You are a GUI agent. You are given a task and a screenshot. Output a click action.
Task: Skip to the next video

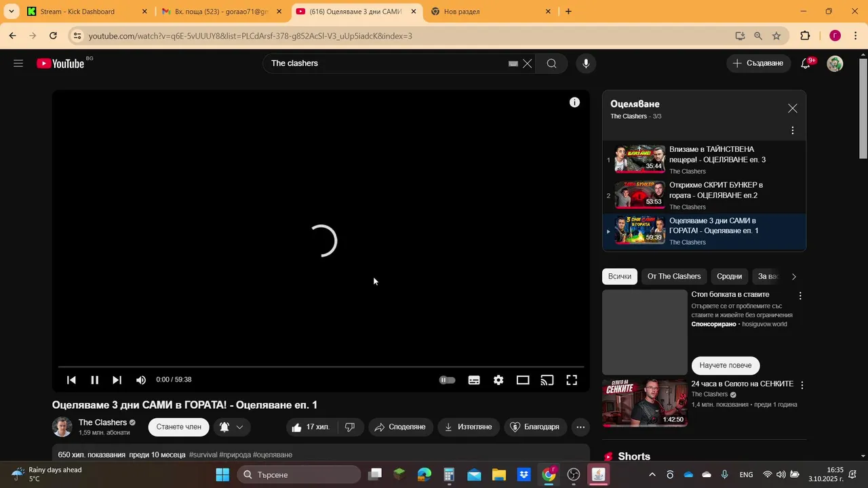click(117, 380)
